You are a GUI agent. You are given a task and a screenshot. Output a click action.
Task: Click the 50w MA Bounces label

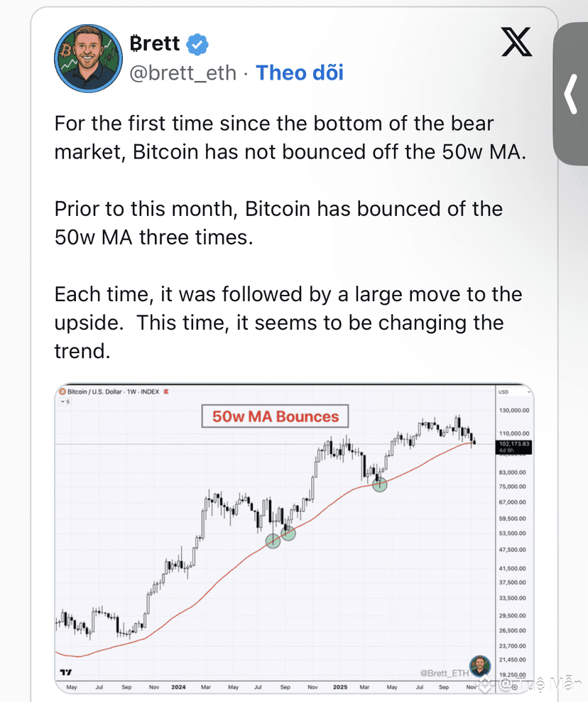[x=276, y=416]
